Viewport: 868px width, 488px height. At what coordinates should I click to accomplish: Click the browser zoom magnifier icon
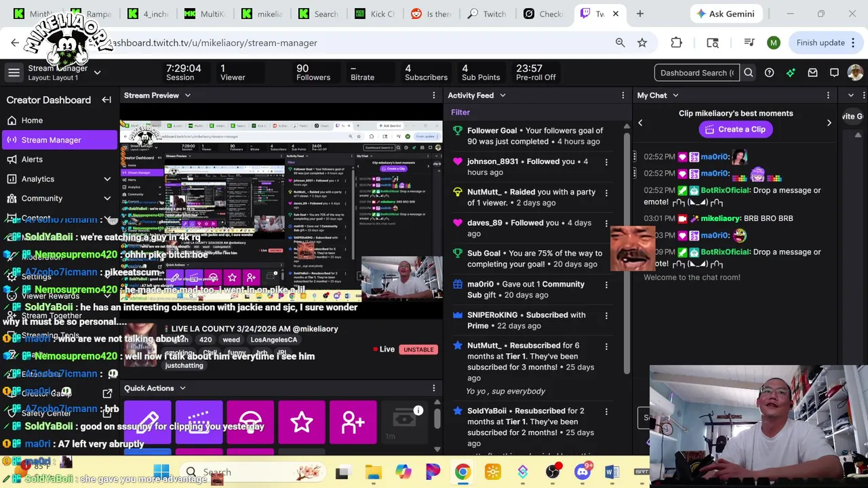(620, 43)
